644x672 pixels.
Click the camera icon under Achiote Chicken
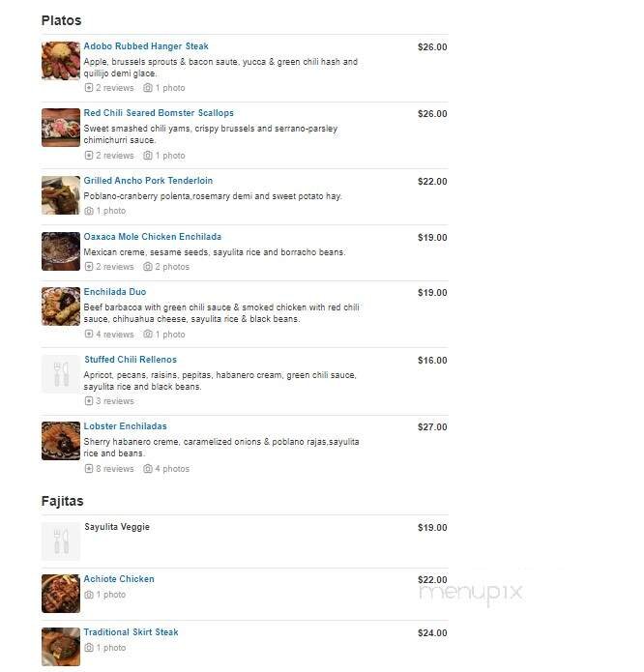click(x=89, y=595)
